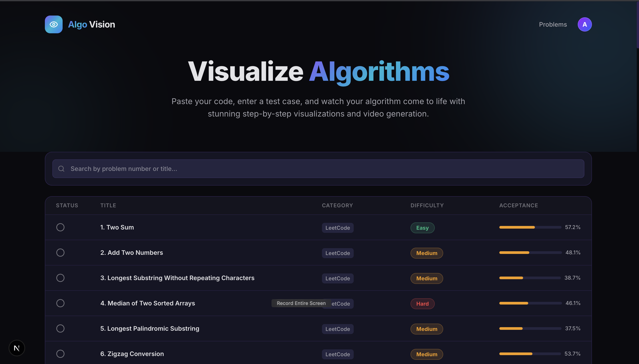Click LeetCode tag on Two Sum row
The height and width of the screenshot is (364, 639).
click(x=337, y=228)
